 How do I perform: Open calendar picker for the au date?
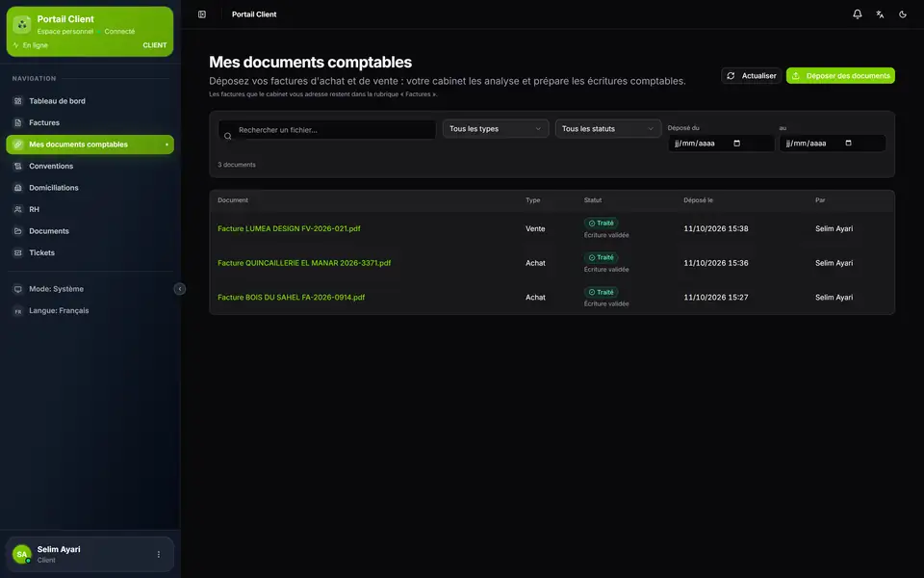(849, 144)
